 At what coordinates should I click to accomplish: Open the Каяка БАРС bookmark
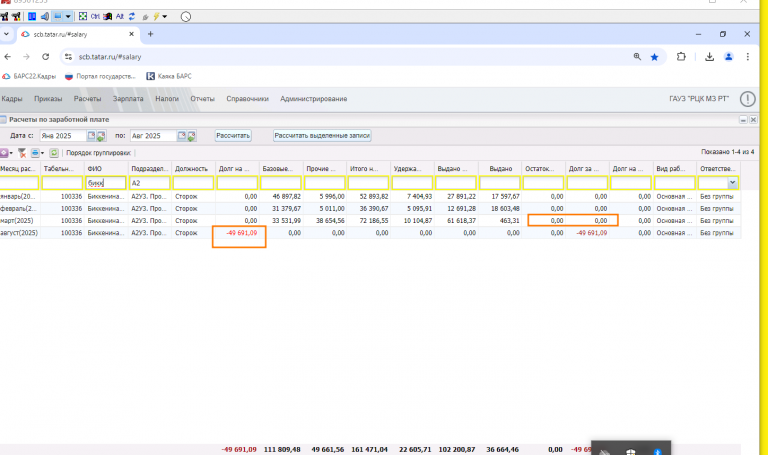tap(169, 76)
